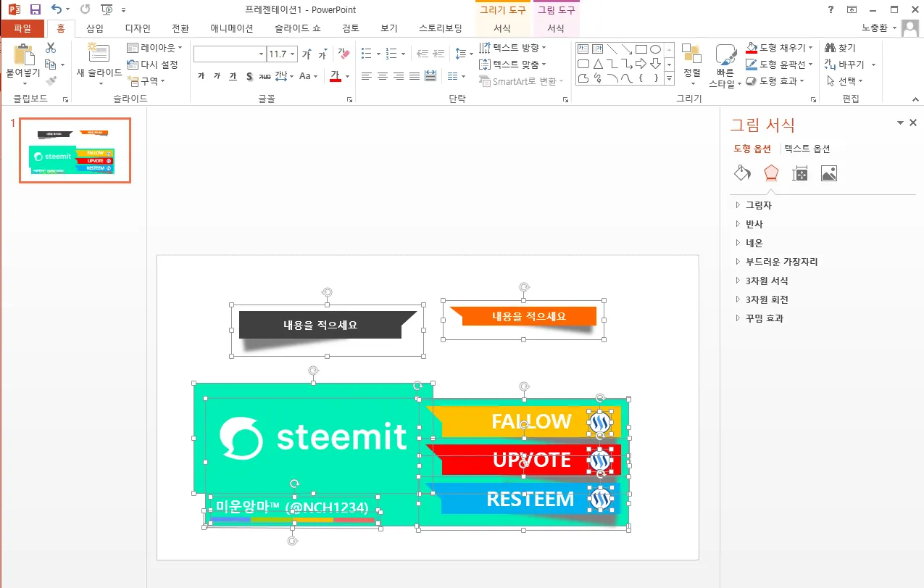Select the oval shape tool

pos(655,49)
